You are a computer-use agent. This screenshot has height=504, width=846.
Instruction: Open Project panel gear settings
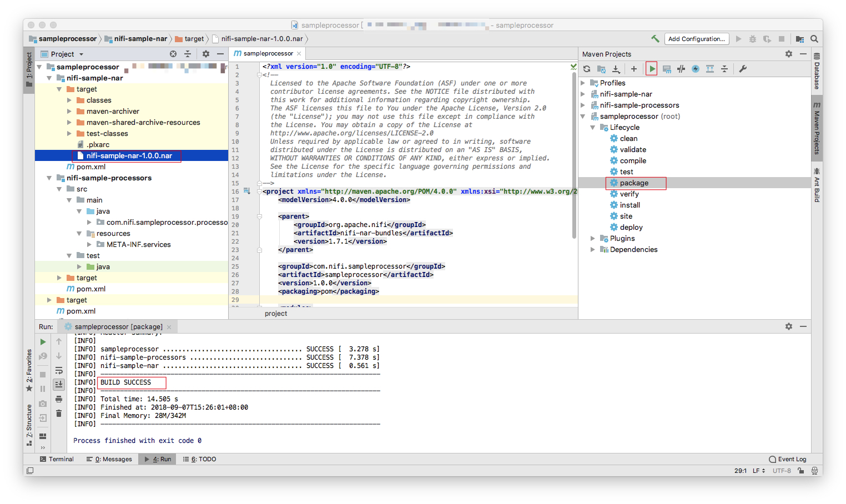tap(206, 54)
